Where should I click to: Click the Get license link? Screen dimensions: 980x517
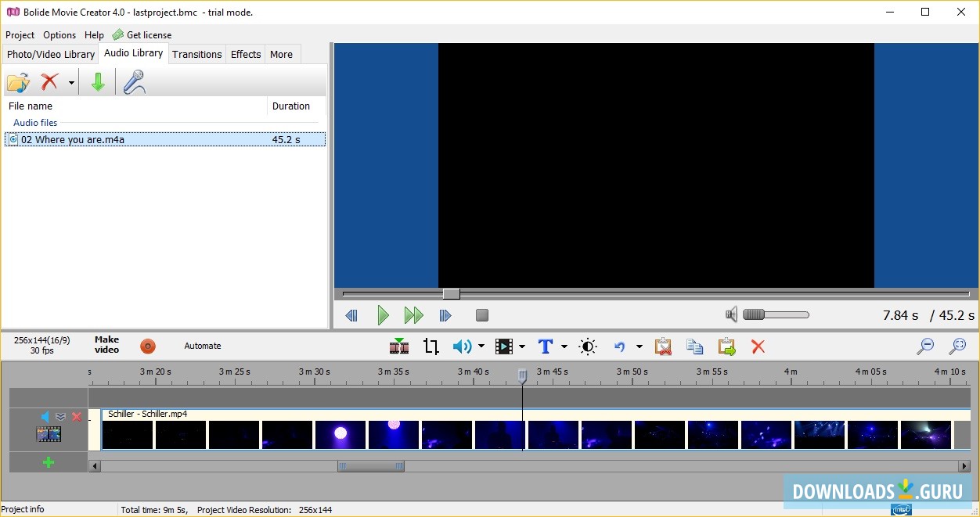pos(149,35)
